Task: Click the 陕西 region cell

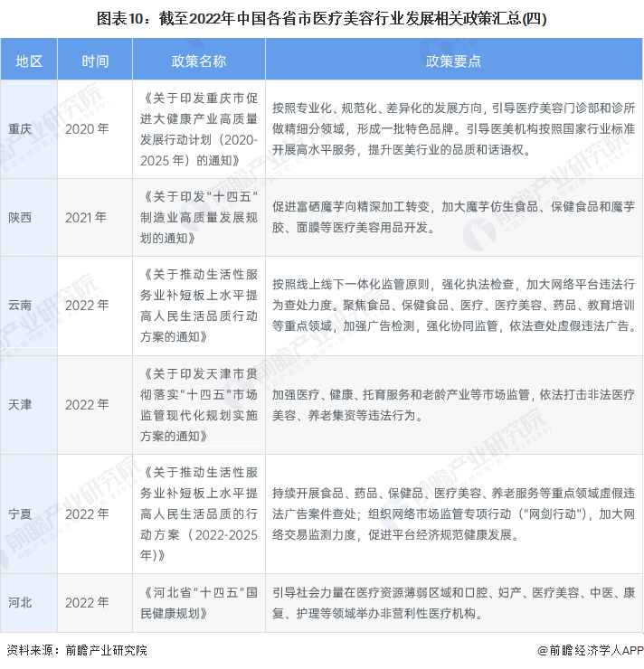Action: click(19, 217)
